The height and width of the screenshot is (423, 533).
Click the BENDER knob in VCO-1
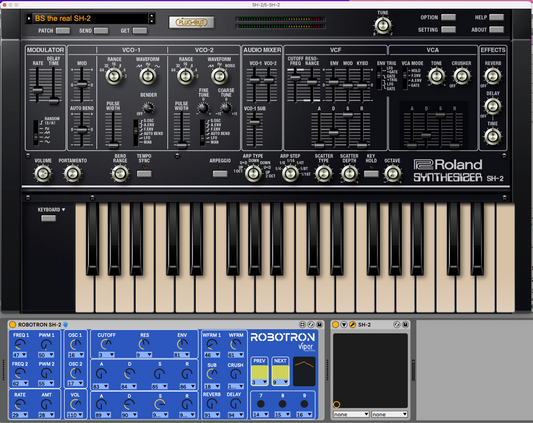[x=148, y=108]
